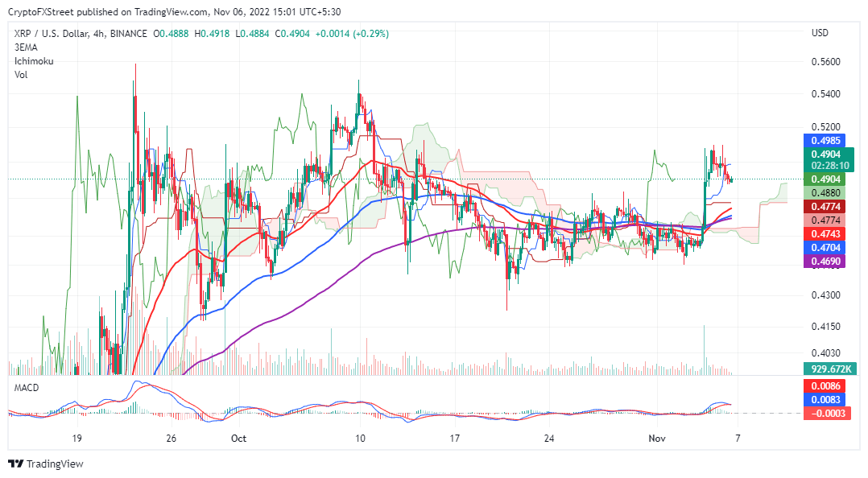This screenshot has height=478, width=868.
Task: Click Nov on the time axis
Action: point(656,439)
